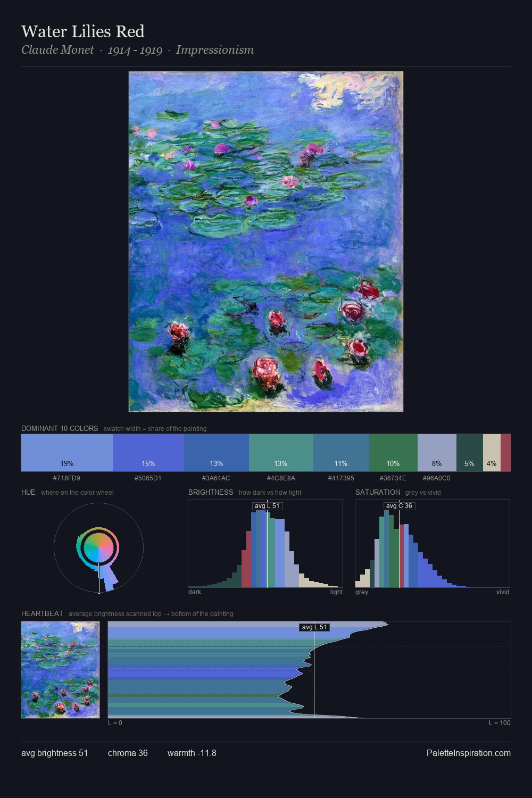Visit PaletteInspiration.com link
This screenshot has height=798, width=532.
click(x=469, y=753)
